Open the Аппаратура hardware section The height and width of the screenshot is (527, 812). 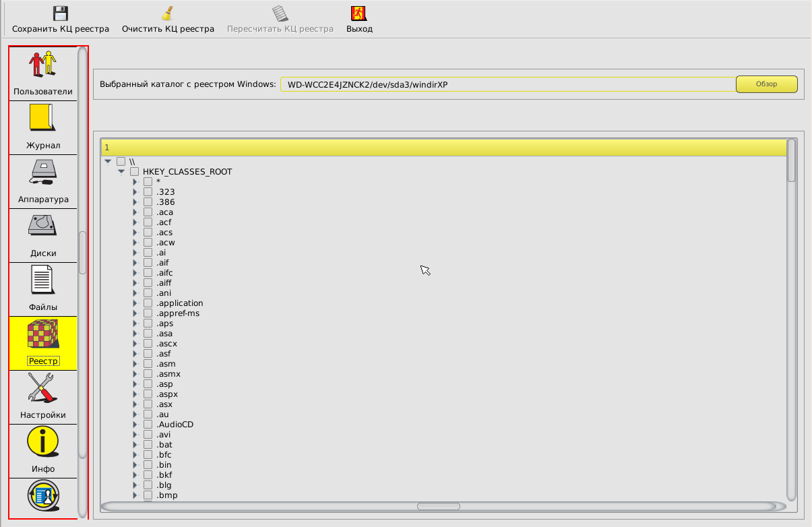point(43,182)
